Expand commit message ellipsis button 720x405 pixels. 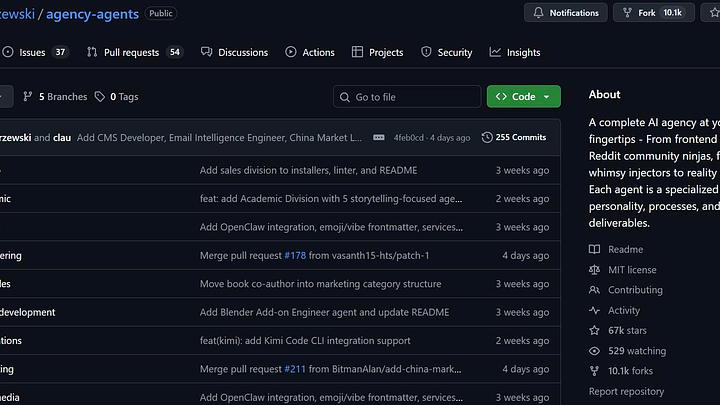point(379,137)
